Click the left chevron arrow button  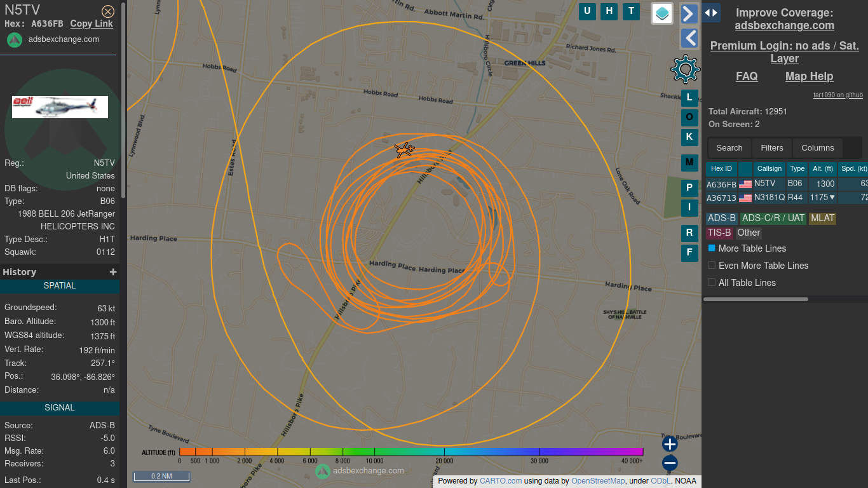(689, 38)
